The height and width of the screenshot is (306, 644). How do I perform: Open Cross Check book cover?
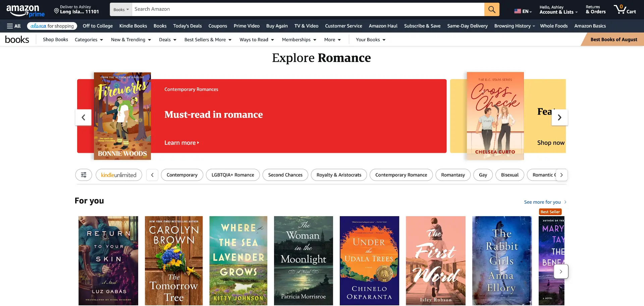coord(495,116)
